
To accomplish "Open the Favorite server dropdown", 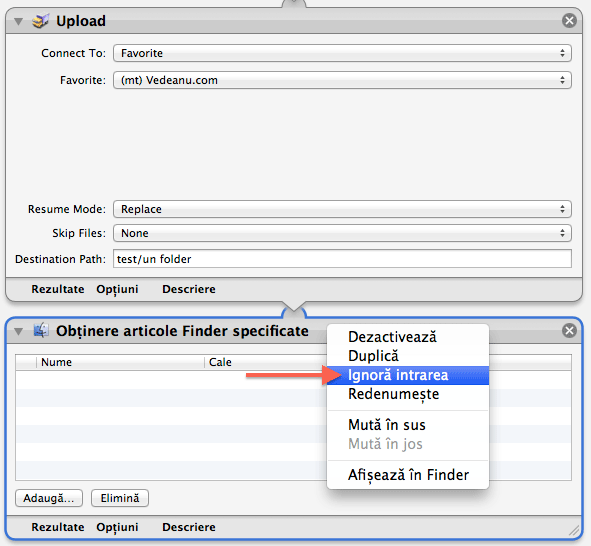I will click(342, 80).
